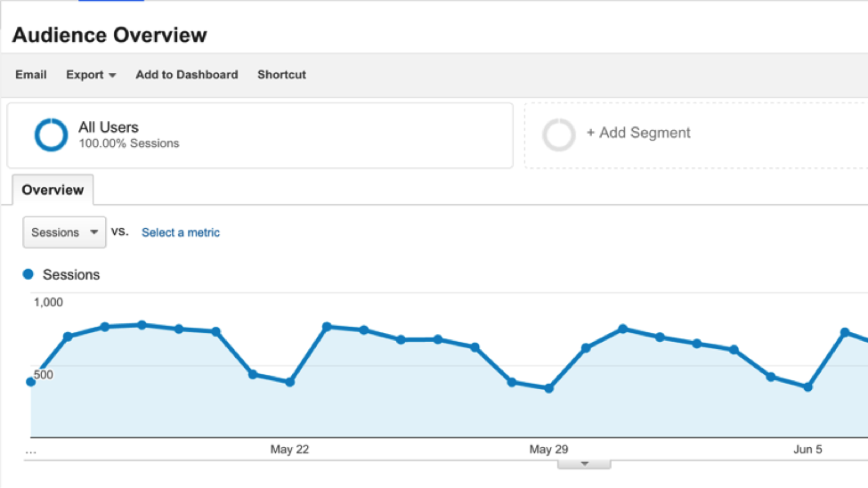Image resolution: width=868 pixels, height=488 pixels.
Task: Switch to the Overview tab
Action: tap(53, 190)
